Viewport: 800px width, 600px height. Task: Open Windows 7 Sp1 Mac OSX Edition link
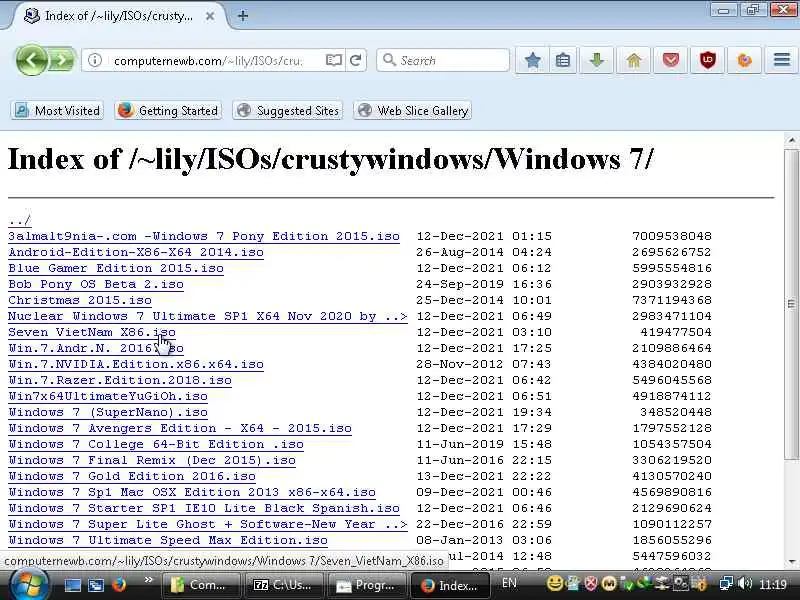coord(192,492)
